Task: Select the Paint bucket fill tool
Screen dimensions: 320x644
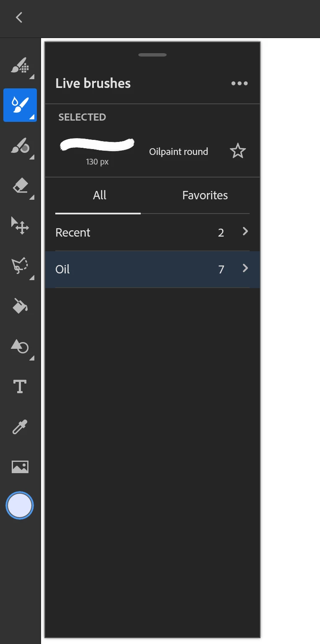Action: (20, 306)
